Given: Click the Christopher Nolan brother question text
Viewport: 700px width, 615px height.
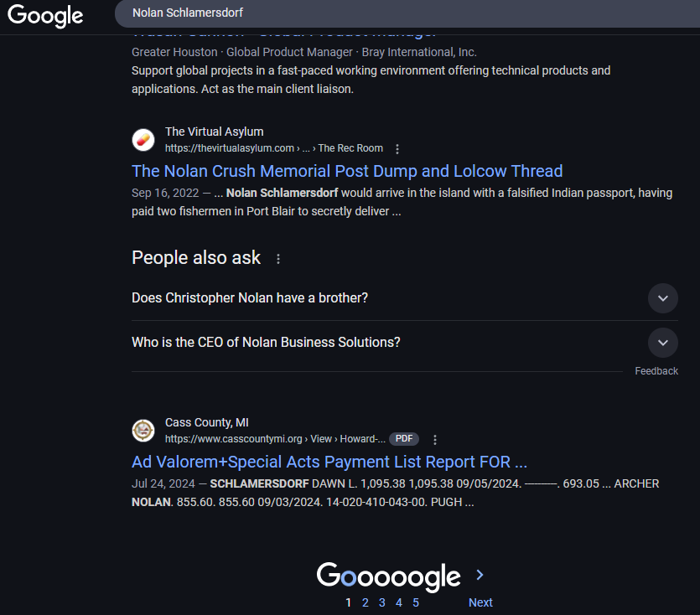Looking at the screenshot, I should point(250,298).
